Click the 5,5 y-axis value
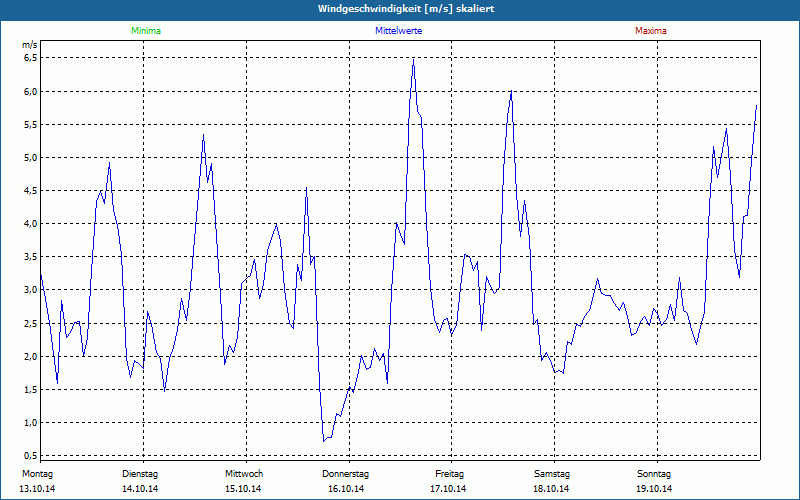Viewport: 800px width, 500px height. tap(31, 124)
